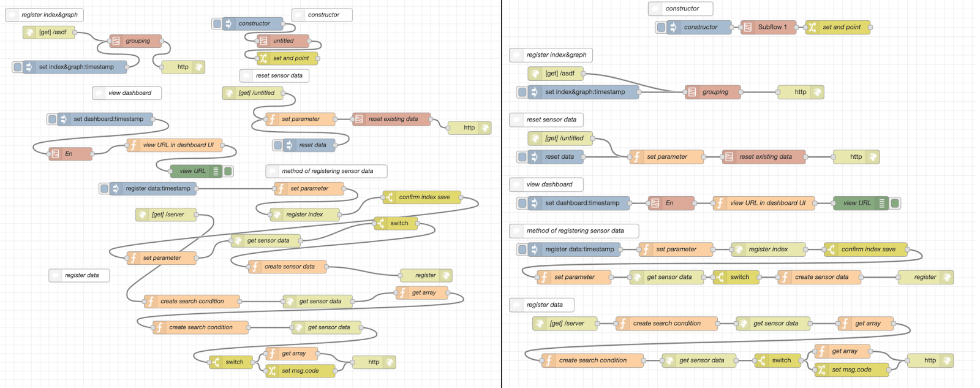Click http-in icon on [get] /server, left flow

(x=142, y=215)
